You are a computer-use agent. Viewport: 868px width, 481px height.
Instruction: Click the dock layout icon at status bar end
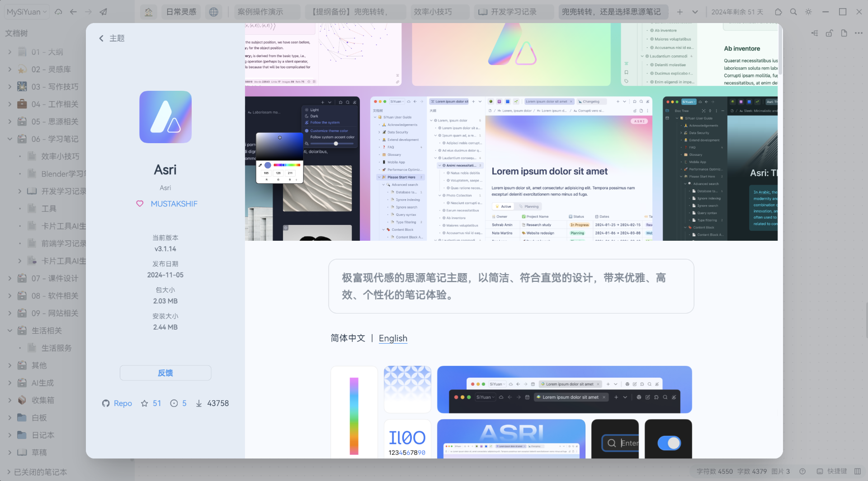tap(858, 471)
